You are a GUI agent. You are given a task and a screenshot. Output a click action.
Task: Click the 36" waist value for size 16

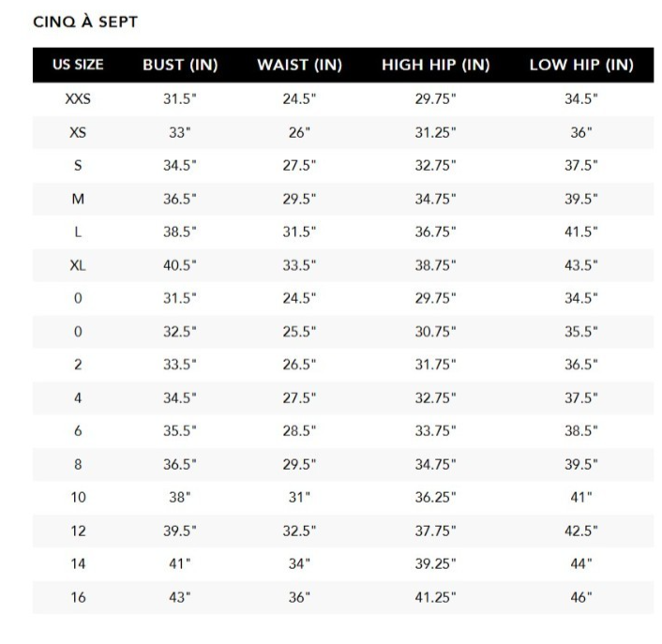299,597
